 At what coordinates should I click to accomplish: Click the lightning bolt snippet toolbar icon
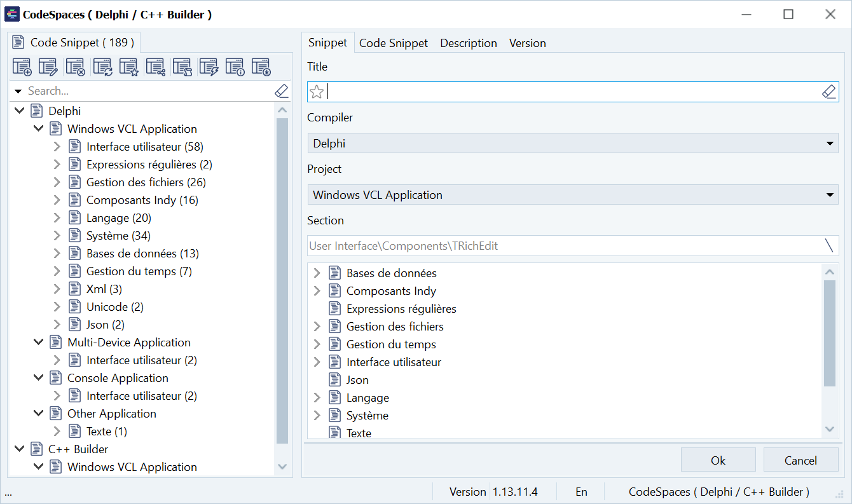[x=209, y=67]
